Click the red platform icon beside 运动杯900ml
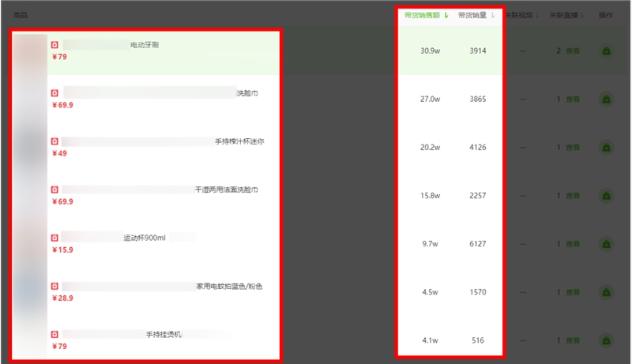This screenshot has height=364, width=632. pos(55,238)
